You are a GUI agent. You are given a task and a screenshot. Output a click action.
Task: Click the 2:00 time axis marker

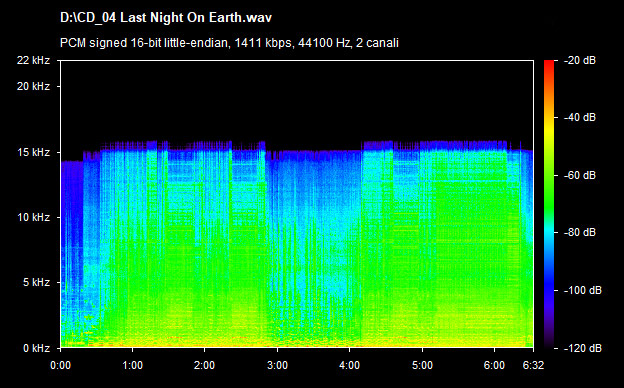(x=205, y=365)
